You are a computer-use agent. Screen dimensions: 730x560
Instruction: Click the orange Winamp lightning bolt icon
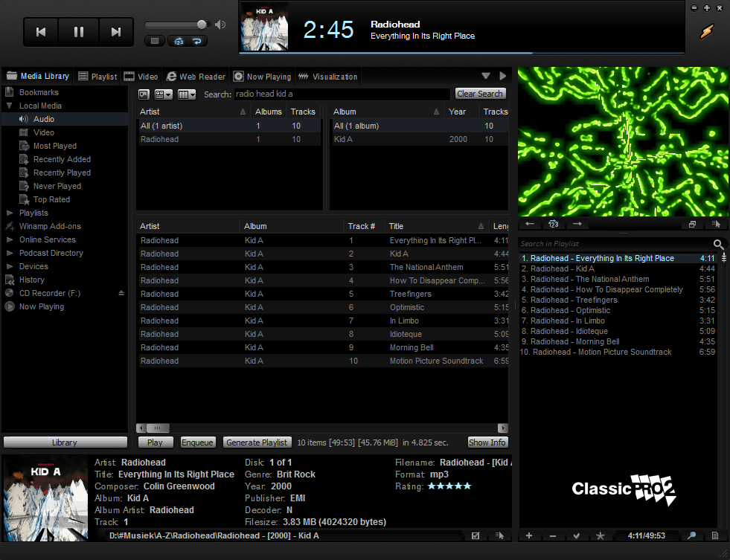click(707, 32)
